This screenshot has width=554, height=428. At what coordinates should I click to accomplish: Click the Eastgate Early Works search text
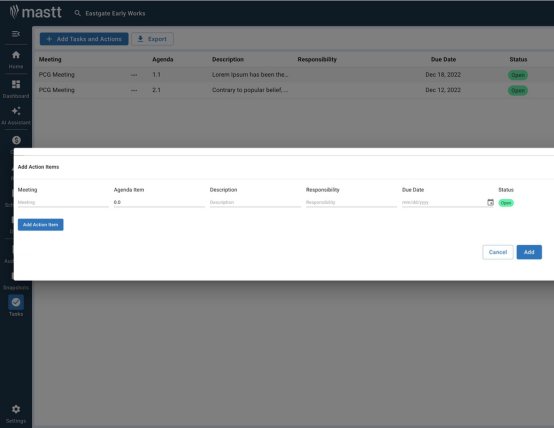[x=115, y=13]
